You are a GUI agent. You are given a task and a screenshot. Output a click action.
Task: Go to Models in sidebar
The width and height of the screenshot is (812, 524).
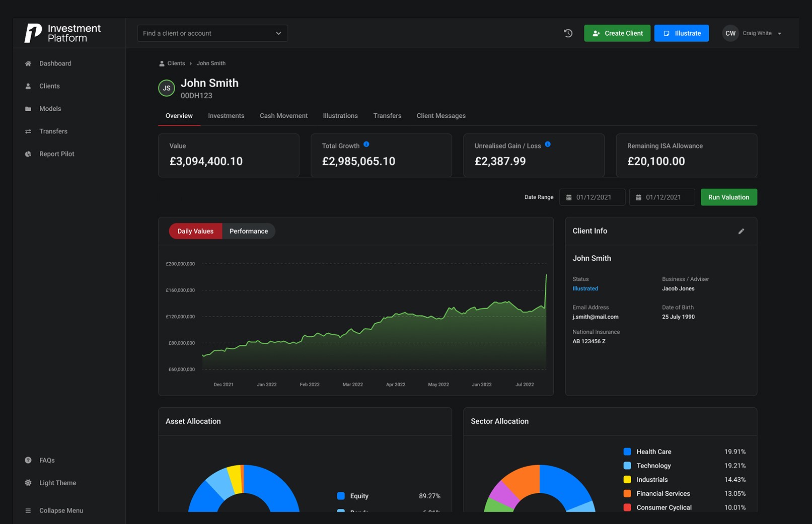click(x=50, y=109)
